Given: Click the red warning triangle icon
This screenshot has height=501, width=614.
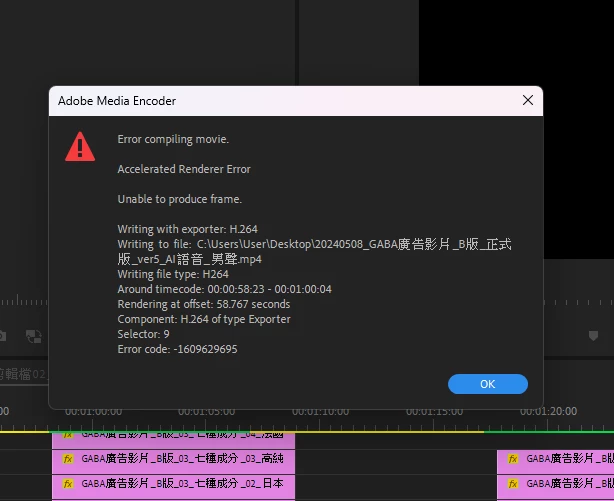Looking at the screenshot, I should pos(80,147).
